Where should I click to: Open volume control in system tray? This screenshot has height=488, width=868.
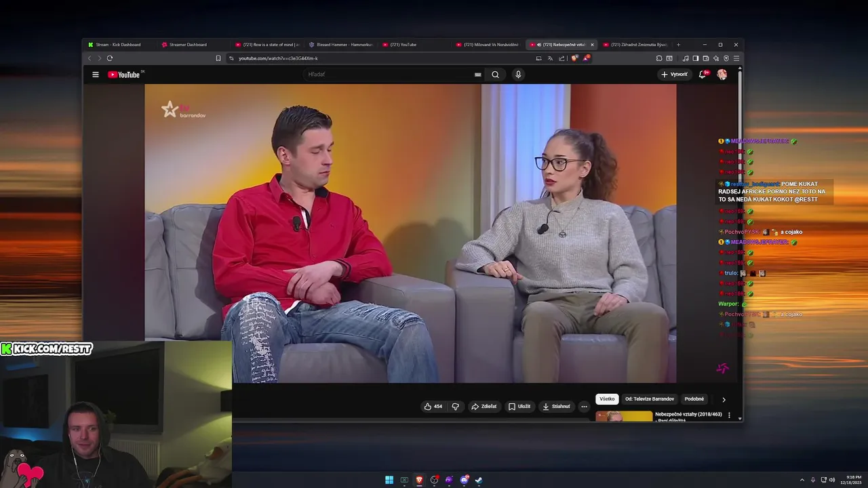click(x=832, y=480)
